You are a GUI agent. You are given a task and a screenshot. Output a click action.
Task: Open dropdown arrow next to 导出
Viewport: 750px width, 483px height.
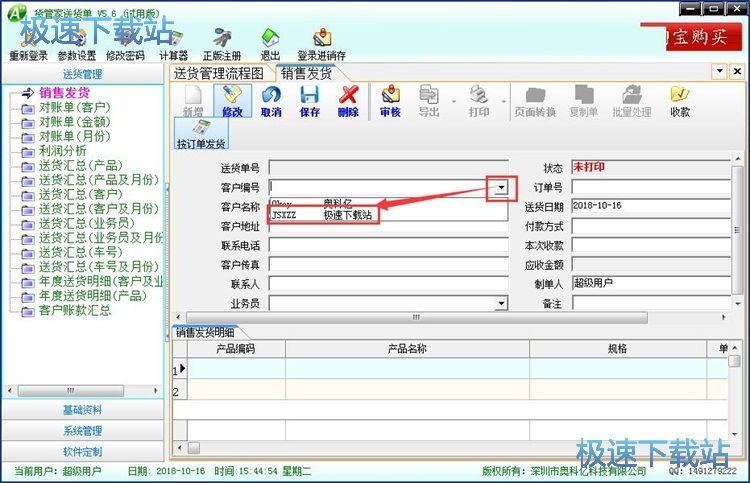pyautogui.click(x=453, y=101)
